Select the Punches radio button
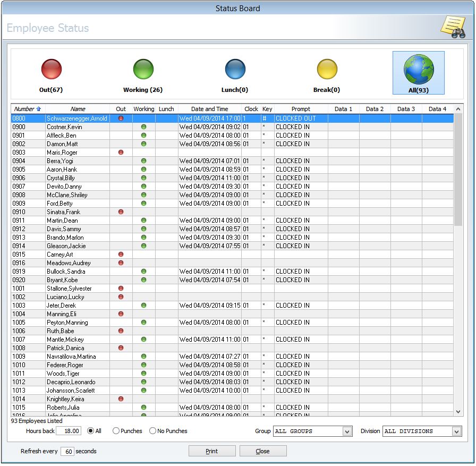 click(x=116, y=431)
